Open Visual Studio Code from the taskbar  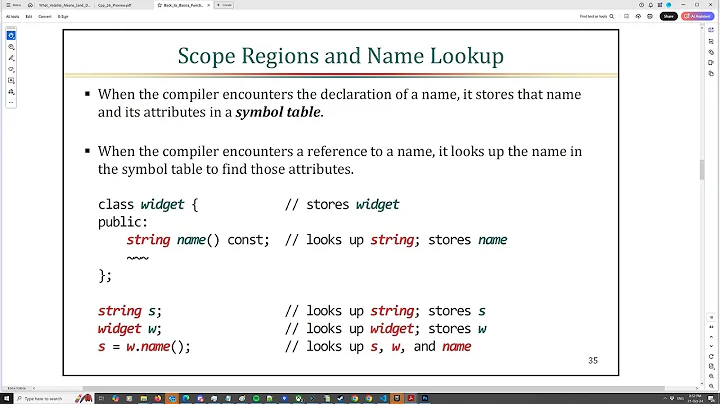(x=382, y=398)
